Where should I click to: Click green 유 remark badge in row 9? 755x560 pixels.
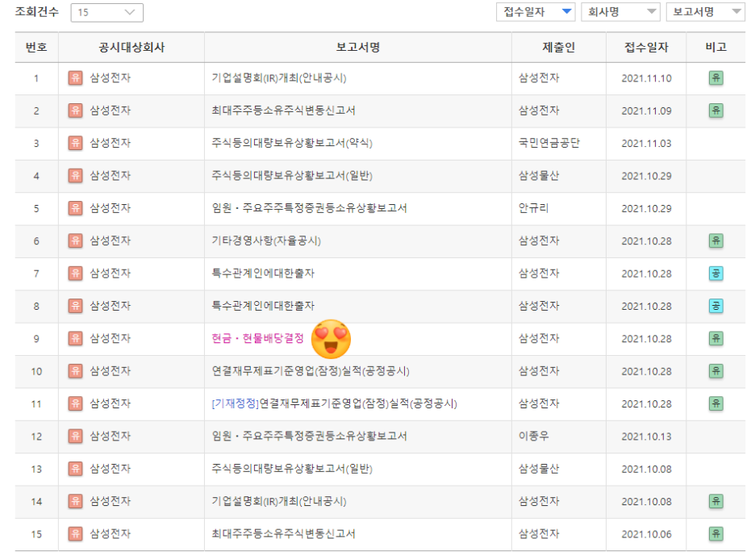coord(716,339)
